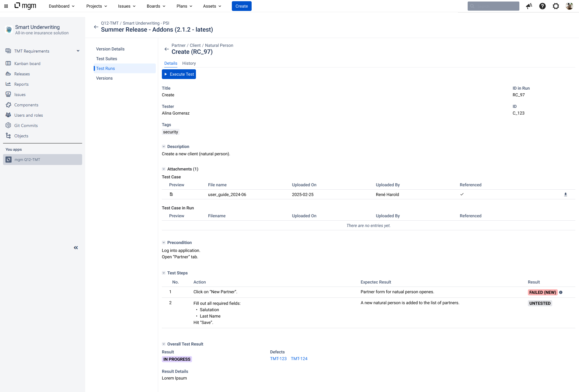
Task: Open the app switcher grid icon
Action: point(6,6)
